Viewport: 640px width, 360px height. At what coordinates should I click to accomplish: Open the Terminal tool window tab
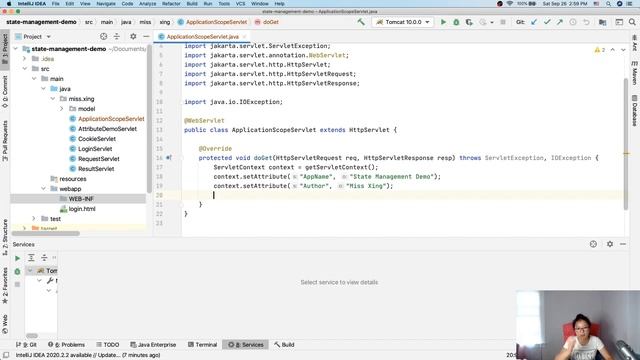point(202,344)
